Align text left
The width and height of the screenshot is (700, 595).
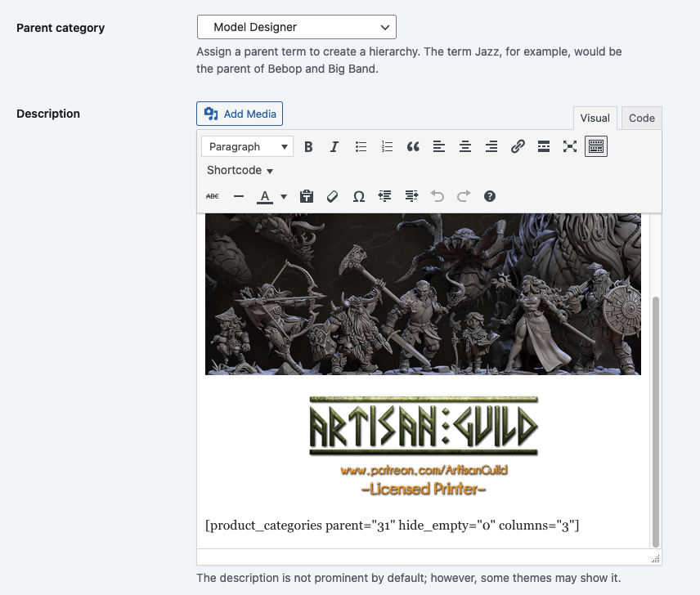tap(439, 147)
